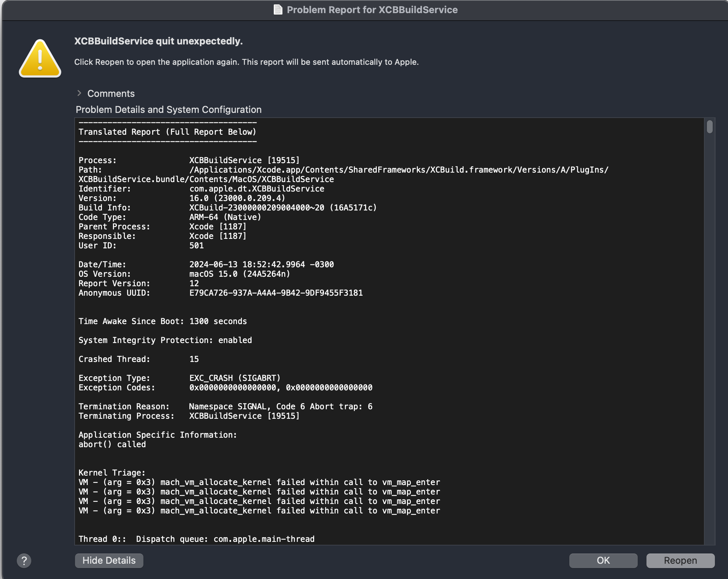Click the Thread 0 Dispatch queue line

pyautogui.click(x=197, y=539)
